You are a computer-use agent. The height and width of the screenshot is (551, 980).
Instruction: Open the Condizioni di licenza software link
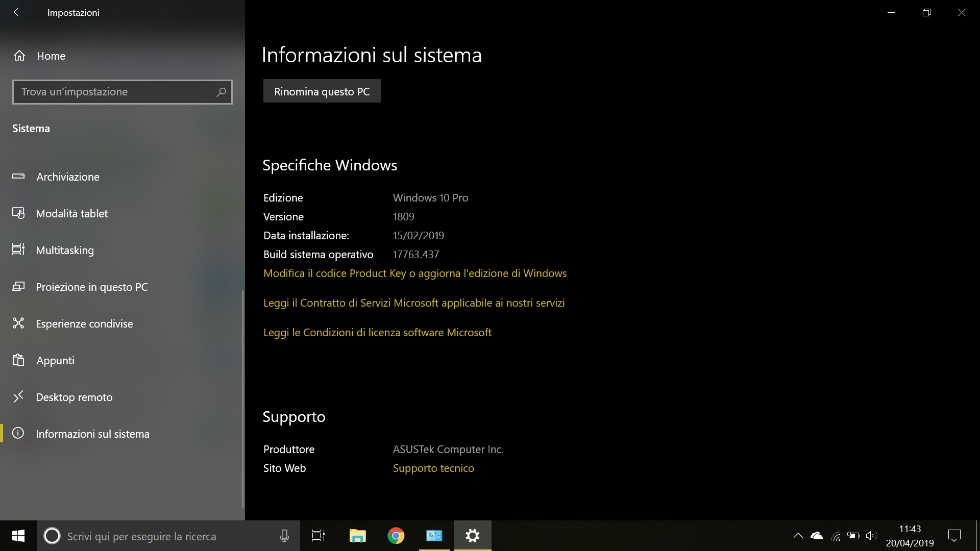pyautogui.click(x=377, y=333)
